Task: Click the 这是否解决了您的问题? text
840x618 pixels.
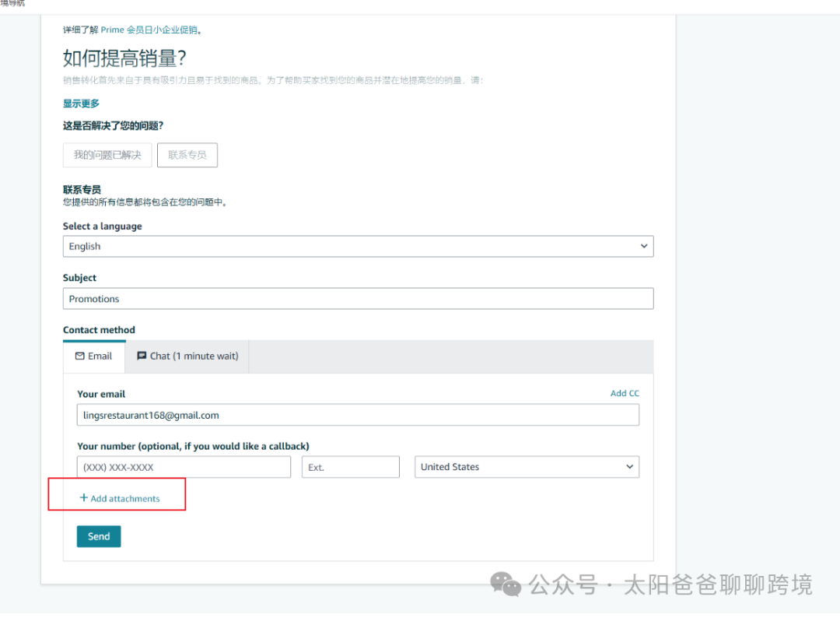Action: (x=113, y=126)
